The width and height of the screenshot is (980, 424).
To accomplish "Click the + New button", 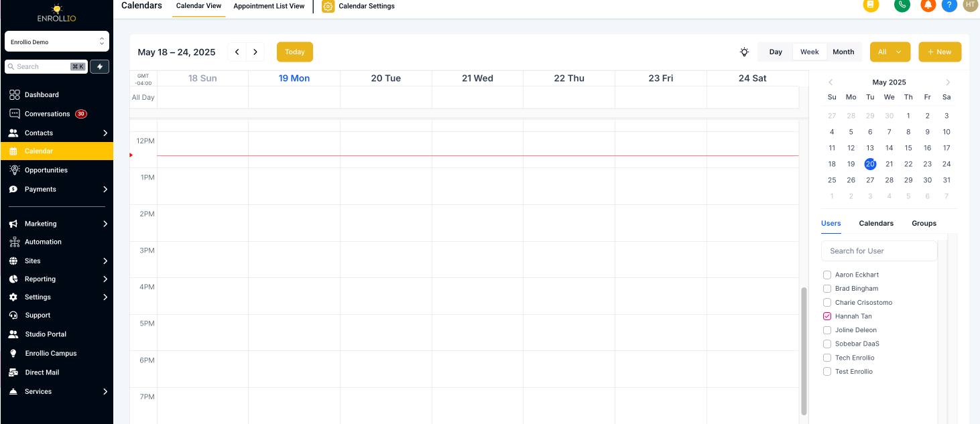I will [x=940, y=52].
